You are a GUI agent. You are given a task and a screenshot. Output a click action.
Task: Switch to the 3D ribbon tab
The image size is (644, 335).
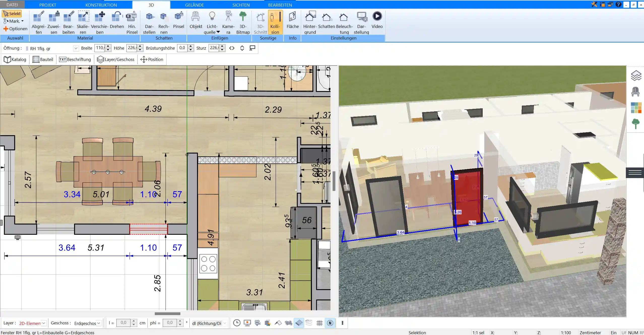[x=151, y=5]
